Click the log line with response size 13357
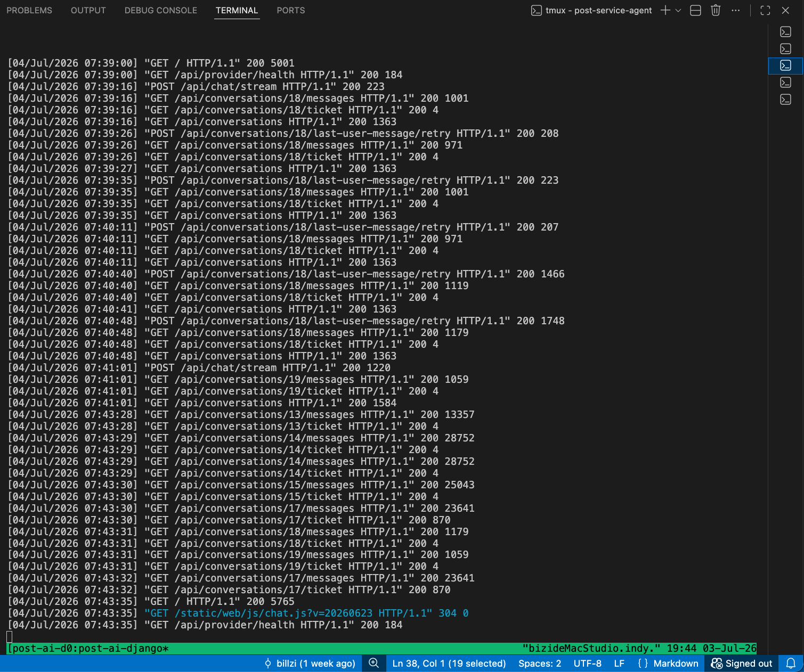Viewport: 804px width, 672px height. pyautogui.click(x=241, y=415)
